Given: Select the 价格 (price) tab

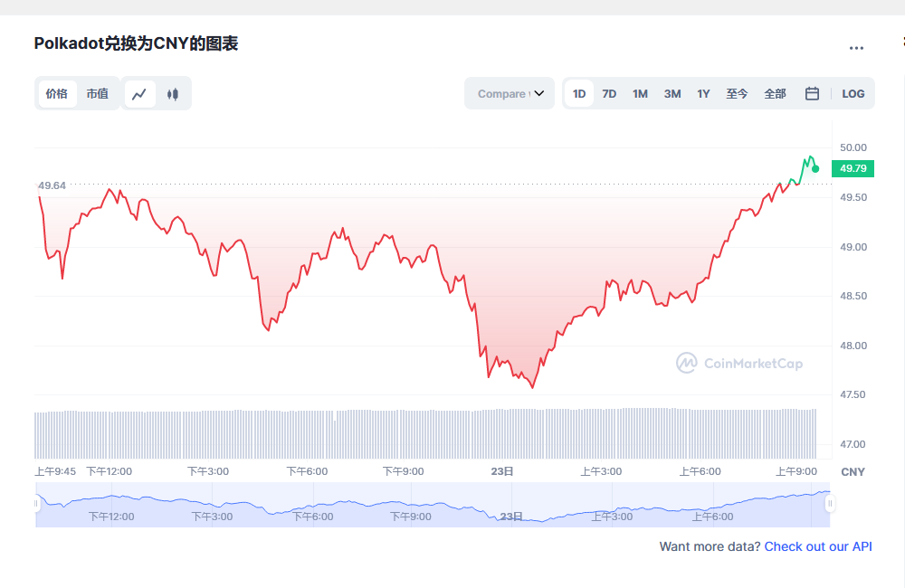Looking at the screenshot, I should pos(57,94).
